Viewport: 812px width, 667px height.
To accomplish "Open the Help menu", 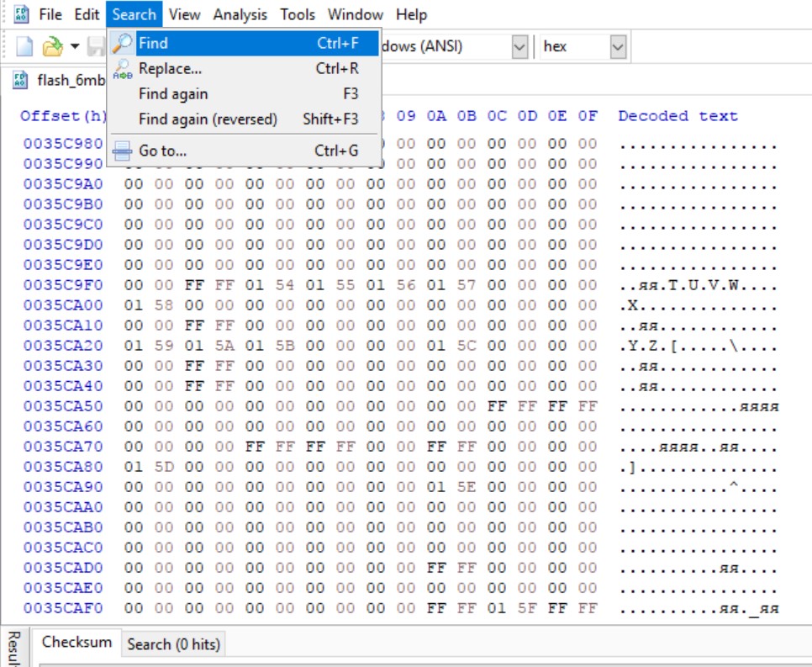I will tap(411, 14).
